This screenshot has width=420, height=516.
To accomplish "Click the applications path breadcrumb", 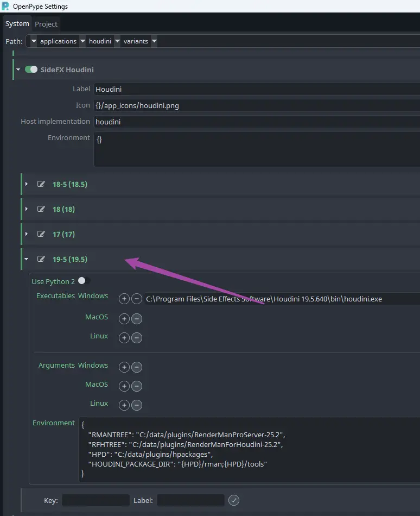I will pyautogui.click(x=58, y=41).
